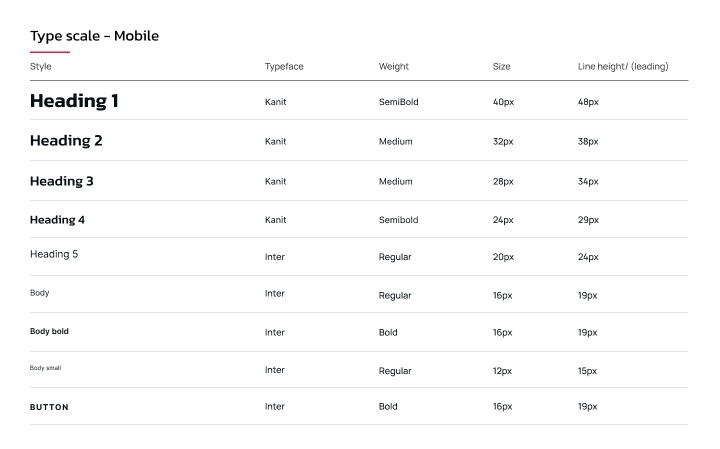Select the Heading 4 style sample

57,220
